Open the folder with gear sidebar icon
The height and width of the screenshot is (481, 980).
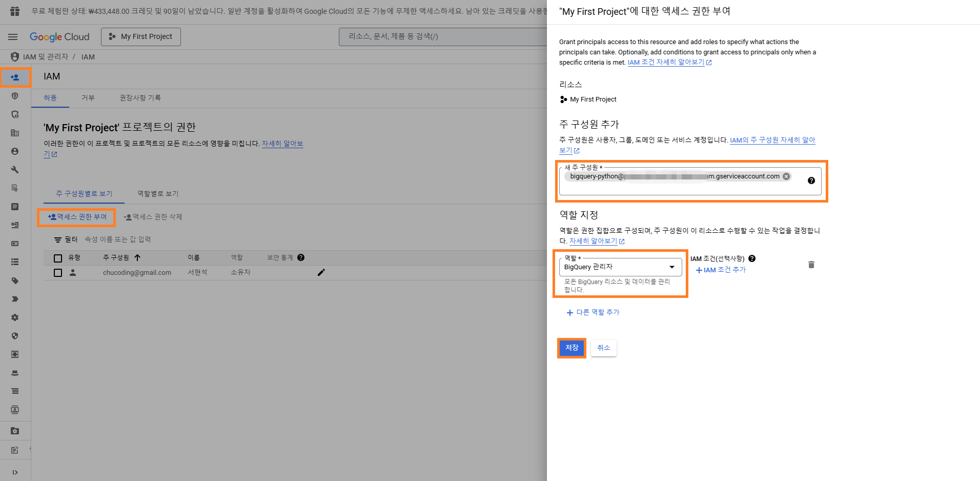click(x=15, y=431)
